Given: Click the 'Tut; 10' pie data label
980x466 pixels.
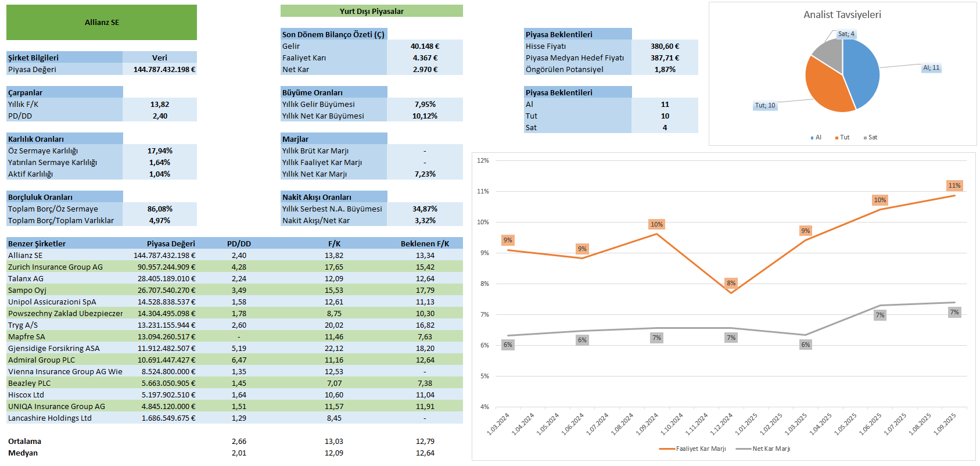Looking at the screenshot, I should coord(765,106).
